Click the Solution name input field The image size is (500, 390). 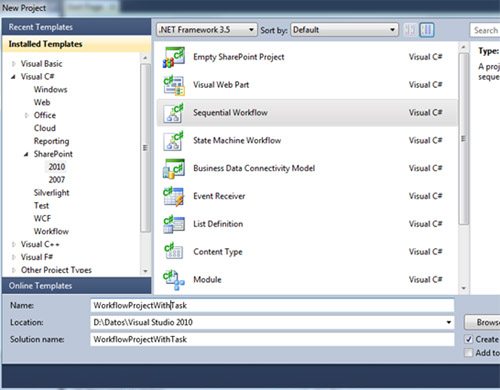[x=272, y=339]
